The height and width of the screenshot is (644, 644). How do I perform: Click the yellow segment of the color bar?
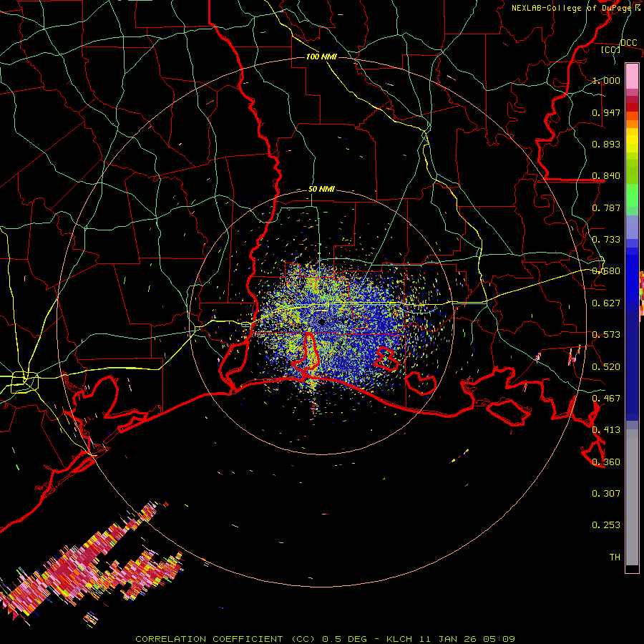click(x=632, y=140)
